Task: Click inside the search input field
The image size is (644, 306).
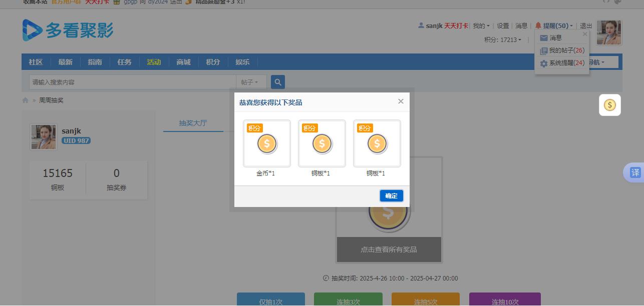Action: pos(125,81)
